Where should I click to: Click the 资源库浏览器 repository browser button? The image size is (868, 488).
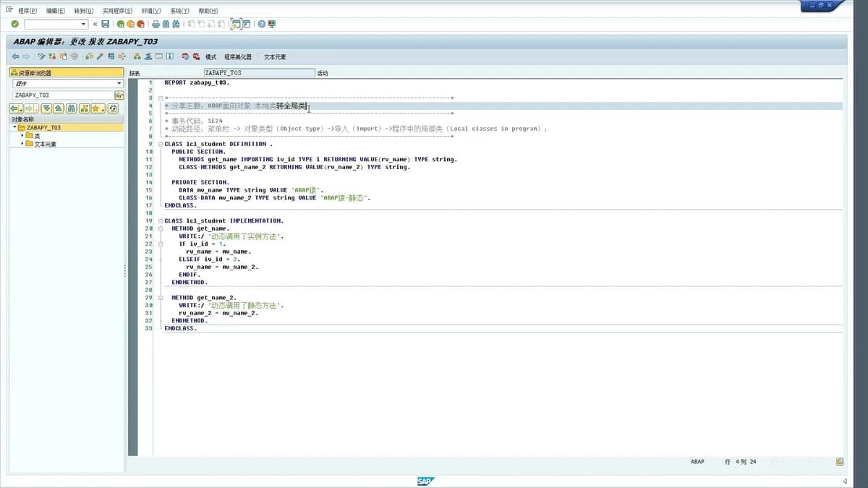pyautogui.click(x=67, y=73)
